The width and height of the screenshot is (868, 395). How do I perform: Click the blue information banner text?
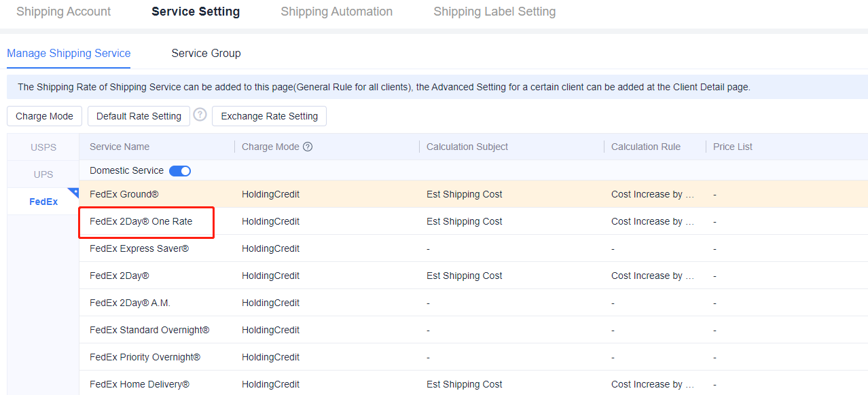384,87
